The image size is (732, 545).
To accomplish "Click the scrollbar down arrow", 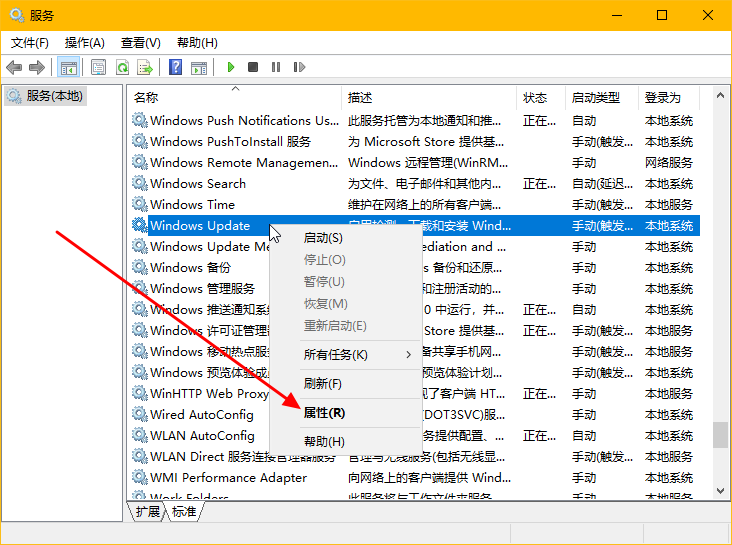I will pos(720,491).
